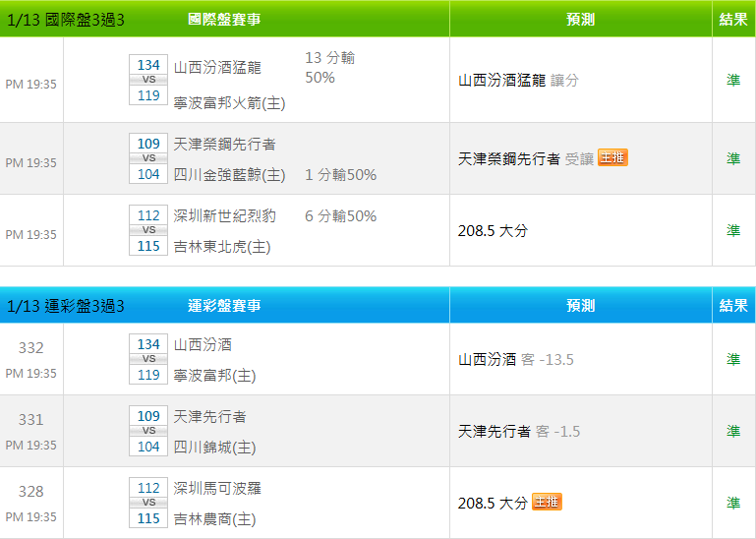Click the score 134 next to 山西汾酒猛龍
Image resolution: width=756 pixels, height=539 pixels.
[148, 65]
